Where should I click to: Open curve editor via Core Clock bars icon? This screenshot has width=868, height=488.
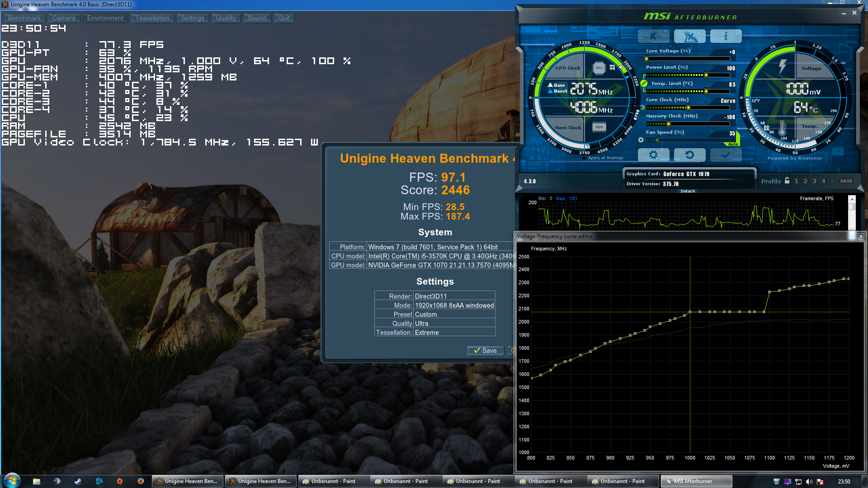pyautogui.click(x=642, y=108)
